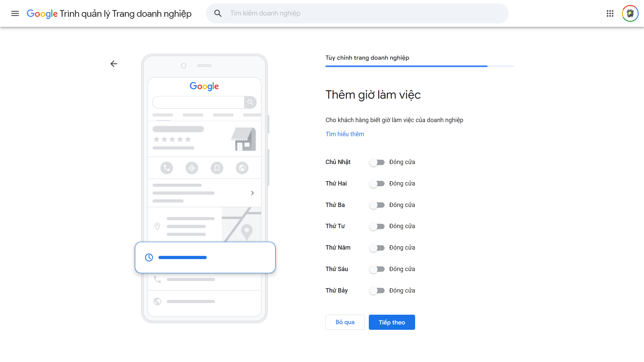Open the account profile avatar

coord(630,13)
